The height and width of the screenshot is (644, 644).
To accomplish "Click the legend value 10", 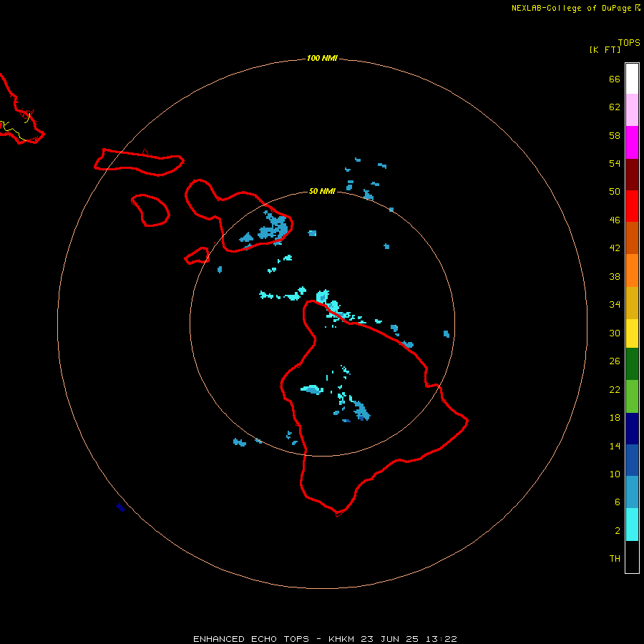I will (615, 474).
